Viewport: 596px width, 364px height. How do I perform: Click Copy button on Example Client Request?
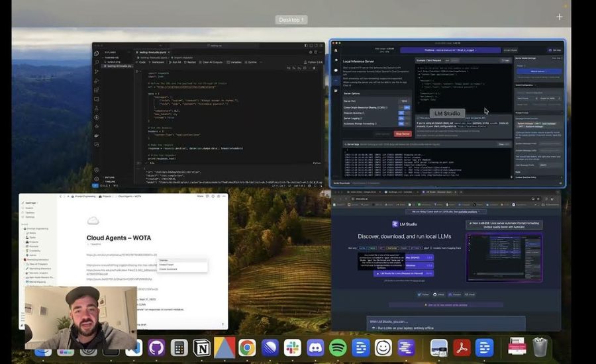click(x=505, y=60)
